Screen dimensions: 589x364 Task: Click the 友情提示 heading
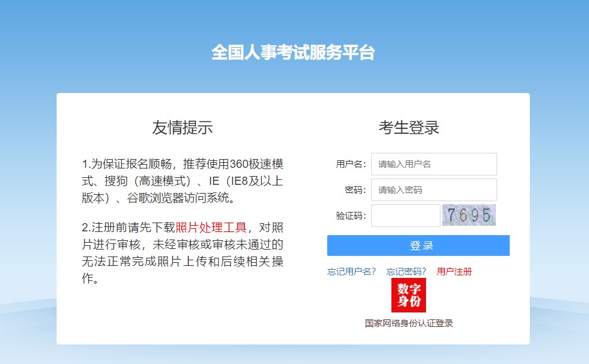[x=182, y=128]
